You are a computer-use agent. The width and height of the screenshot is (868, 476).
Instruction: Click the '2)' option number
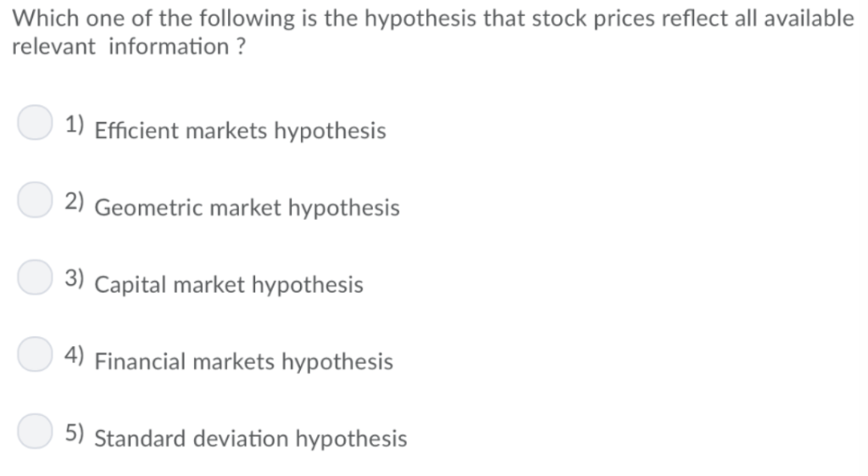click(x=75, y=201)
